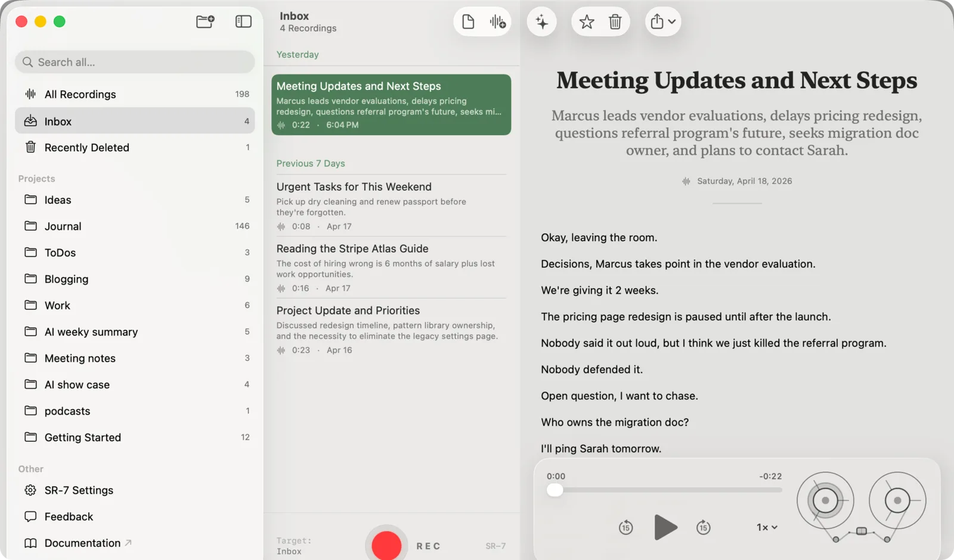This screenshot has height=560, width=954.
Task: Skip back 15 seconds
Action: [x=625, y=527]
